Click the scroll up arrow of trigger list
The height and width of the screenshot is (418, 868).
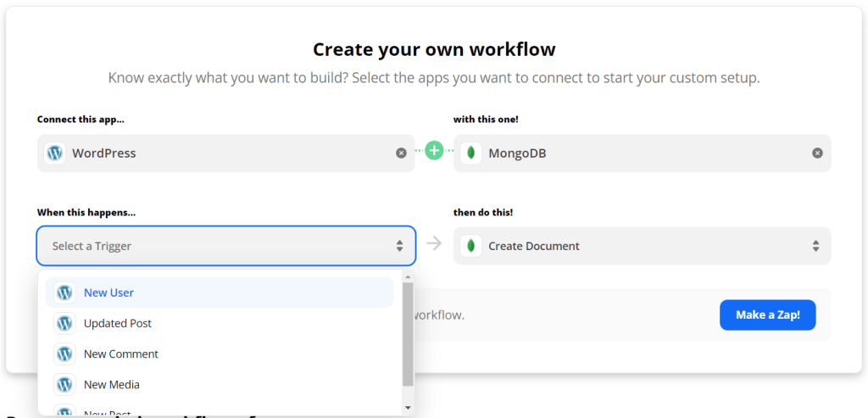[x=408, y=276]
